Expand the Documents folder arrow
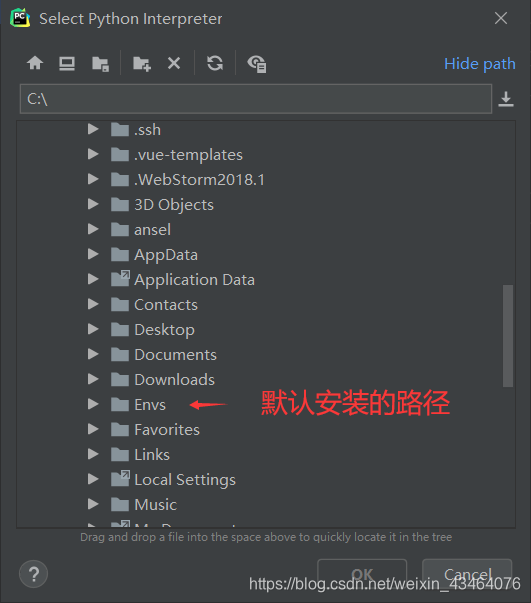 [93, 354]
